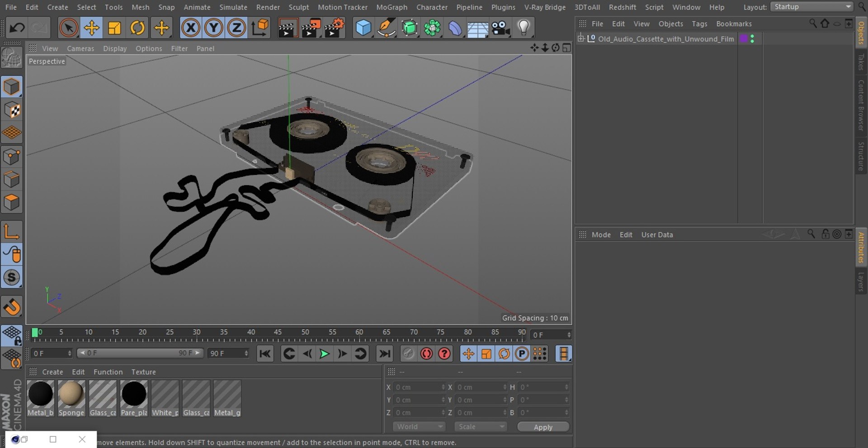
Task: Click the Make Editable icon
Action: [12, 58]
